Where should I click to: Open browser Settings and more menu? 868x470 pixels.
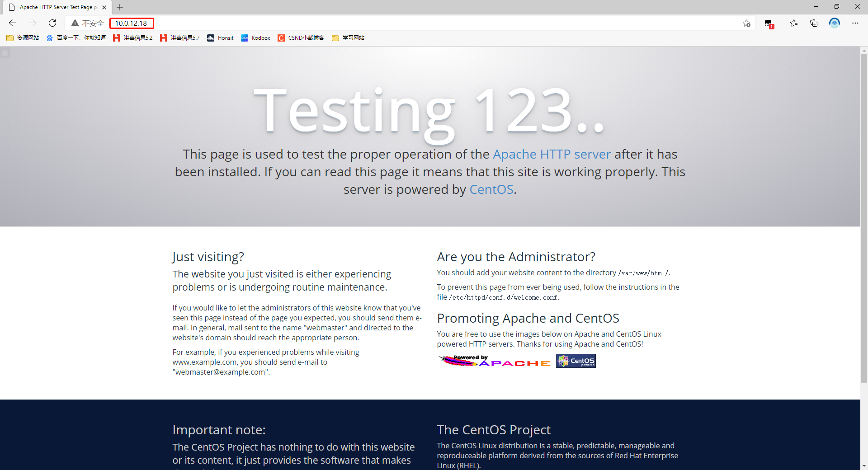(x=855, y=23)
